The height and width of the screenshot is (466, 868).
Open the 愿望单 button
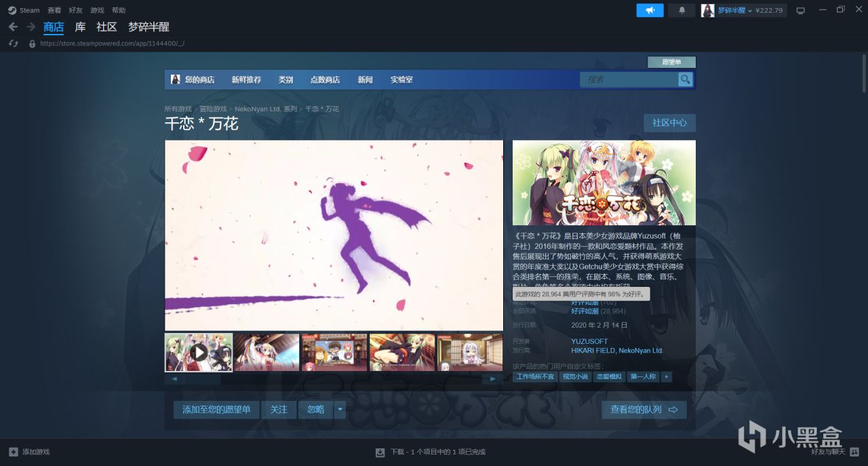[671, 62]
